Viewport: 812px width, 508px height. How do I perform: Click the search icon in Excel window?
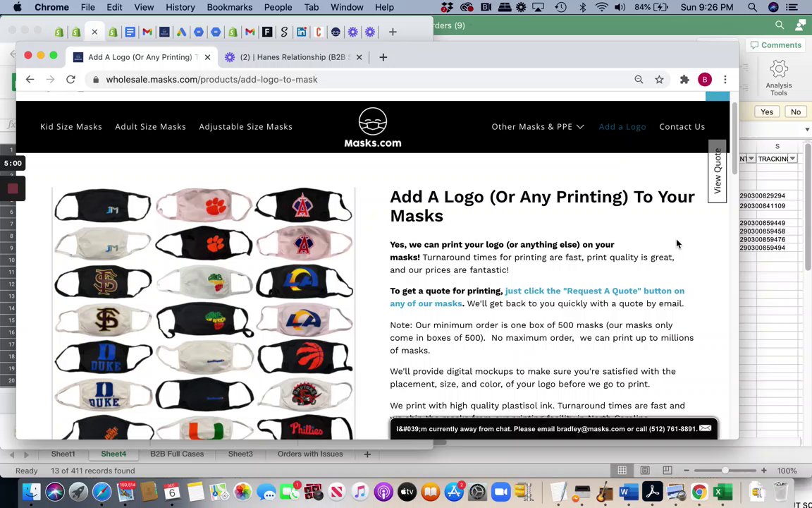780,25
